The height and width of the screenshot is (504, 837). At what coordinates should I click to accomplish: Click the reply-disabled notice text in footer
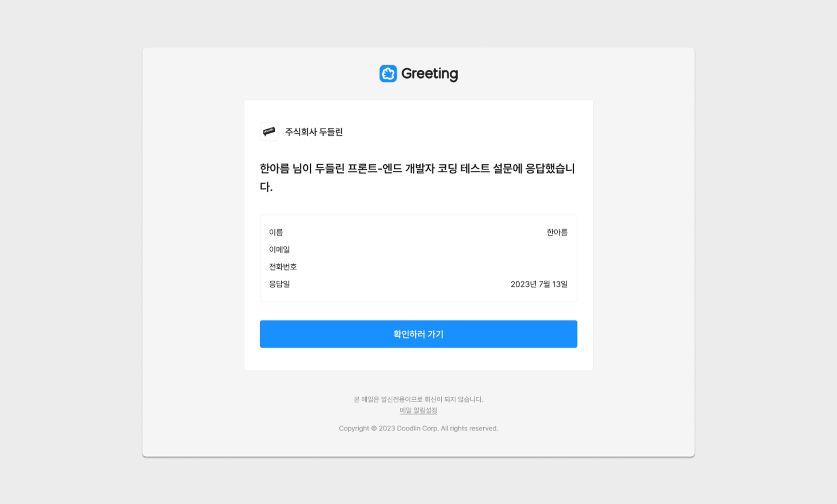418,399
